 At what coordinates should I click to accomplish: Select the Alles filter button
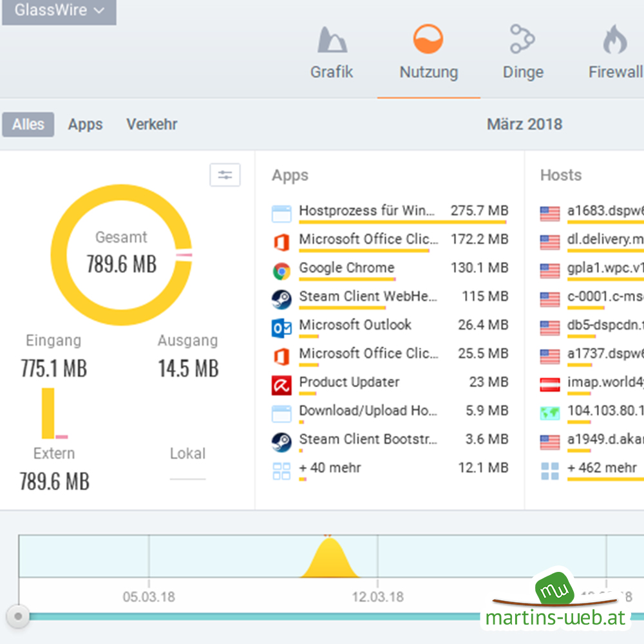click(x=28, y=124)
